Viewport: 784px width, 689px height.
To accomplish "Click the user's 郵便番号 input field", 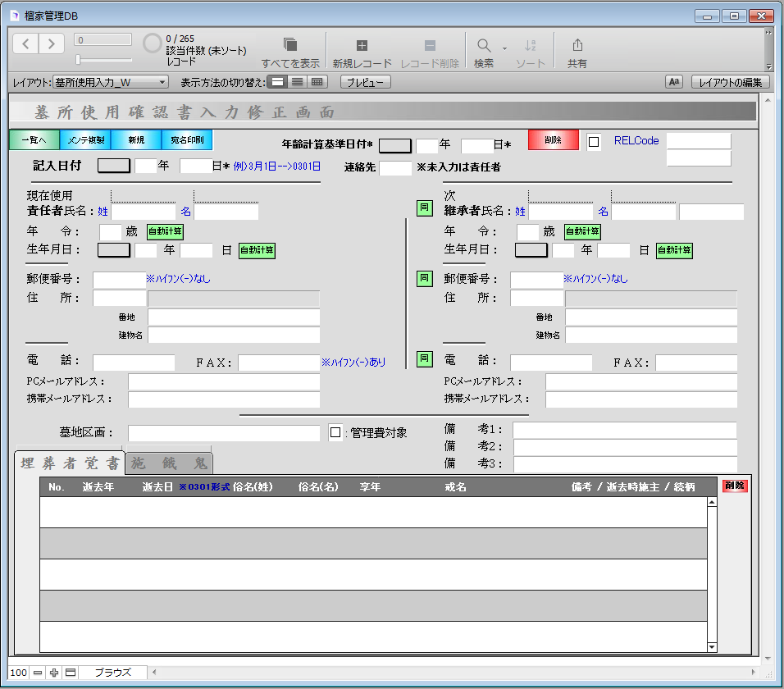I will (x=119, y=280).
